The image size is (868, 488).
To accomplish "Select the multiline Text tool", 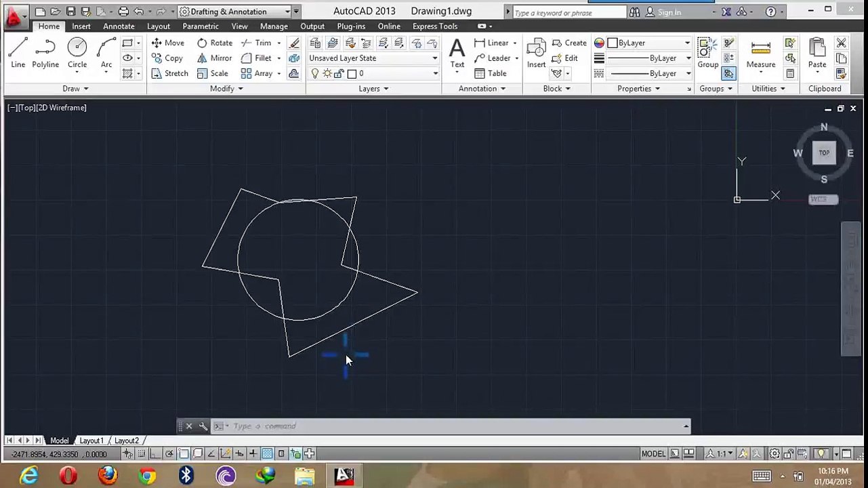I will pyautogui.click(x=457, y=54).
